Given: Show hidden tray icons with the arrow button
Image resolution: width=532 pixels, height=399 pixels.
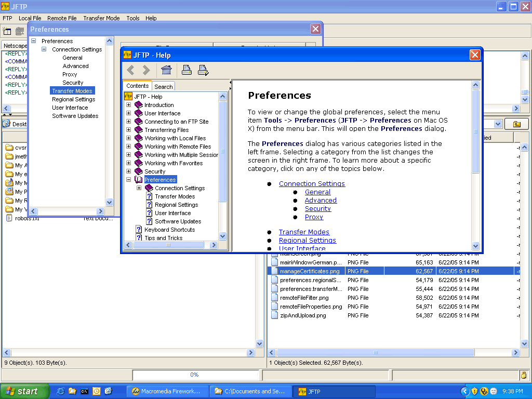Looking at the screenshot, I should point(465,391).
